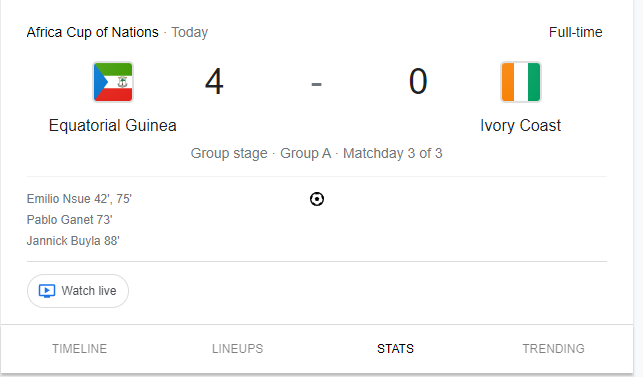Image resolution: width=643 pixels, height=377 pixels.
Task: Click the Equatorial Guinea team name
Action: tap(113, 126)
